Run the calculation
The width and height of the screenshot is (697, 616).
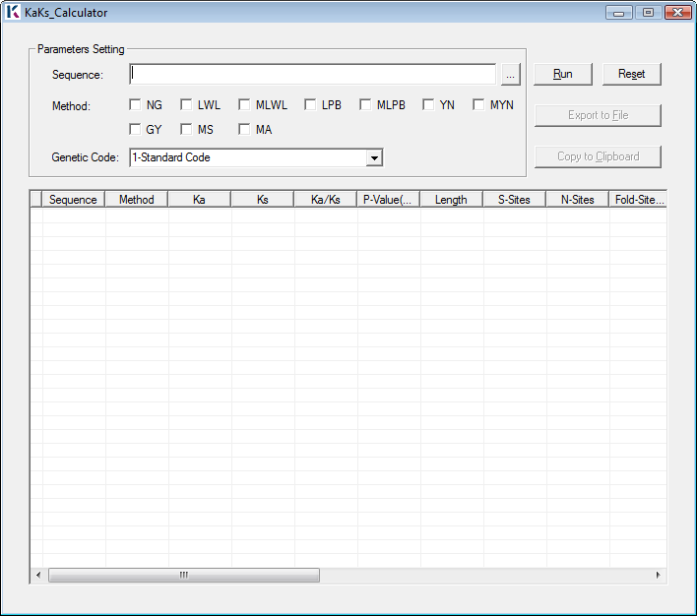[x=563, y=74]
